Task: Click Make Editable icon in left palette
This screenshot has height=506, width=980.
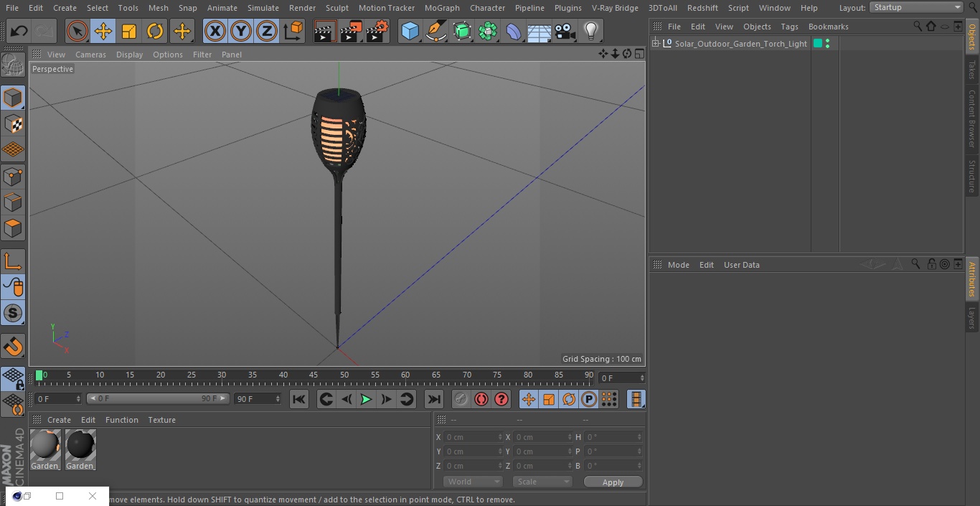Action: (x=13, y=65)
